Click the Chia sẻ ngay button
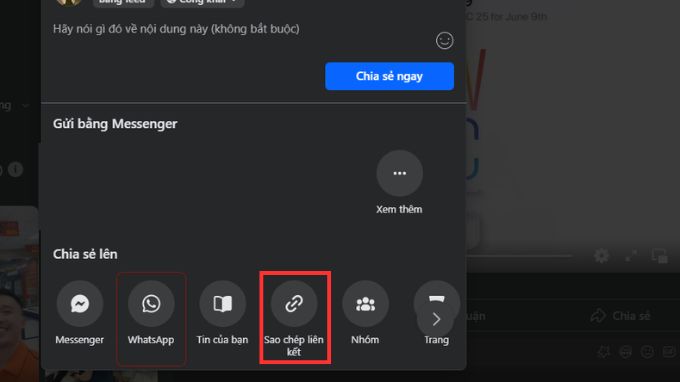Image resolution: width=680 pixels, height=382 pixels. [x=389, y=76]
